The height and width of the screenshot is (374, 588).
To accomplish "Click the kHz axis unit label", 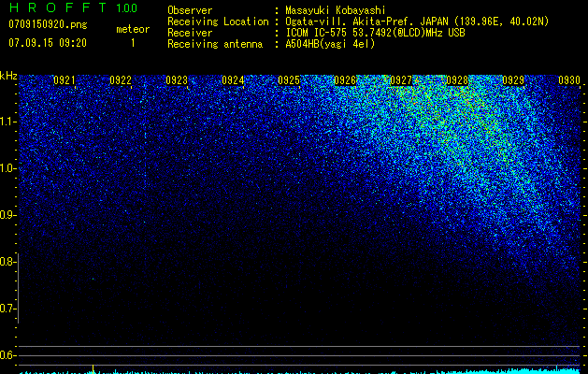I will click(8, 76).
